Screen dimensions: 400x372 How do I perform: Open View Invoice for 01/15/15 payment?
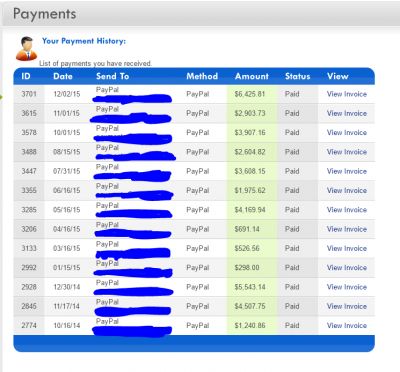[347, 268]
